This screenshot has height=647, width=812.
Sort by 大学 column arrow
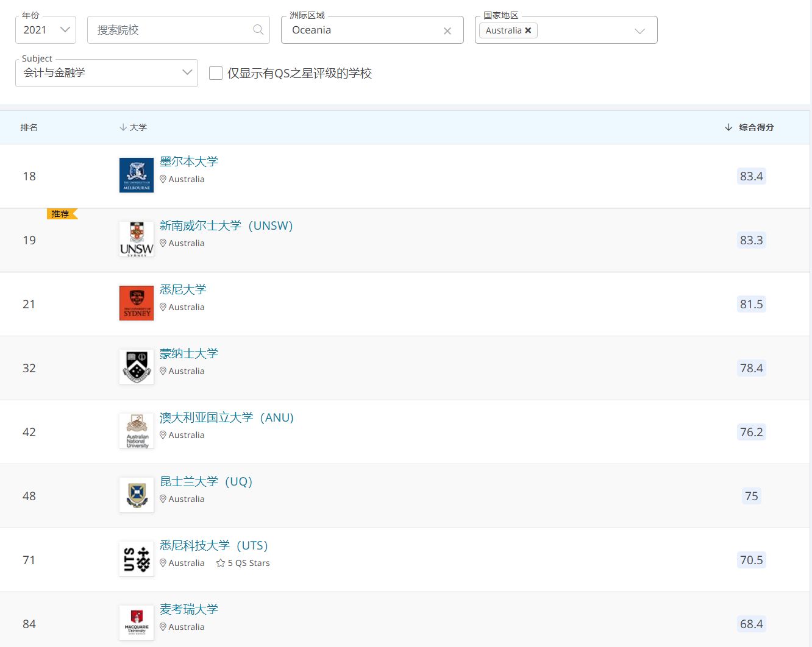(x=123, y=127)
